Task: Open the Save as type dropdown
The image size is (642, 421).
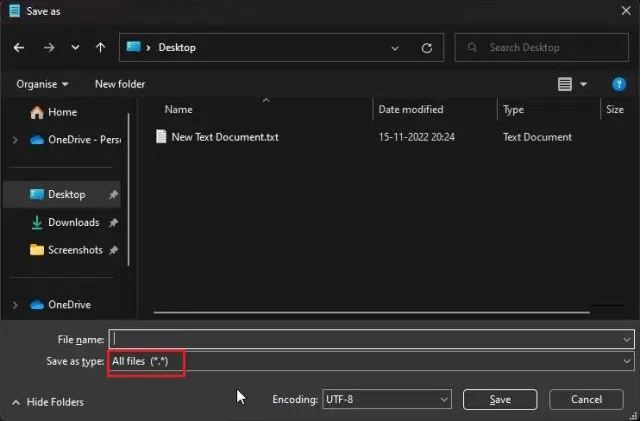Action: point(371,360)
